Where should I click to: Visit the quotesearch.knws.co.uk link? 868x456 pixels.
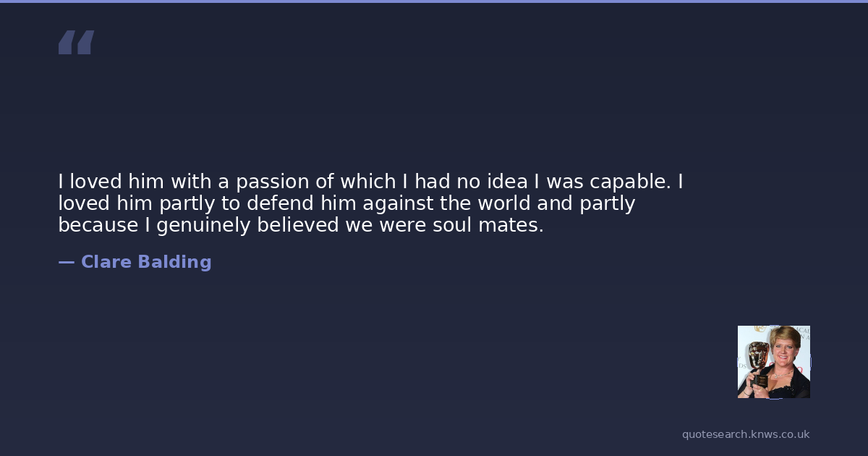point(745,434)
